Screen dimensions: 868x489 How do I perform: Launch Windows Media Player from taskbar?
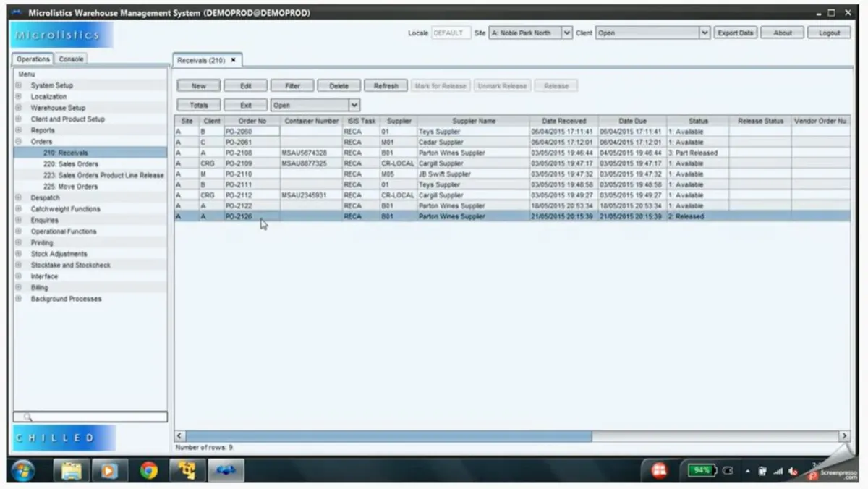pos(110,471)
